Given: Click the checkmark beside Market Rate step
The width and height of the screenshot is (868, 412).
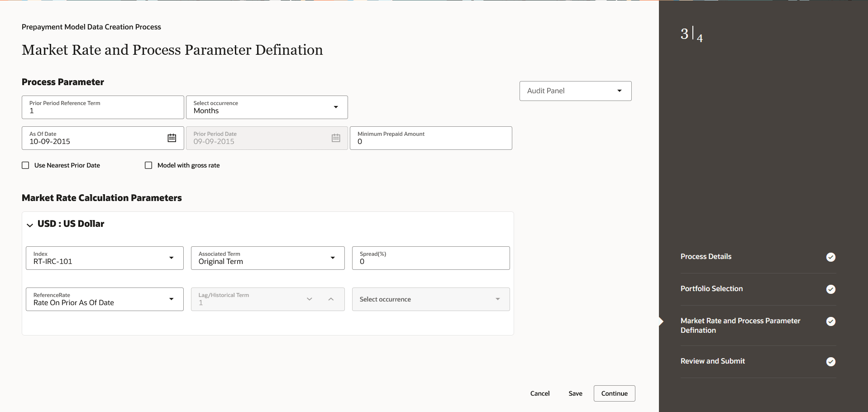Looking at the screenshot, I should click(x=831, y=321).
